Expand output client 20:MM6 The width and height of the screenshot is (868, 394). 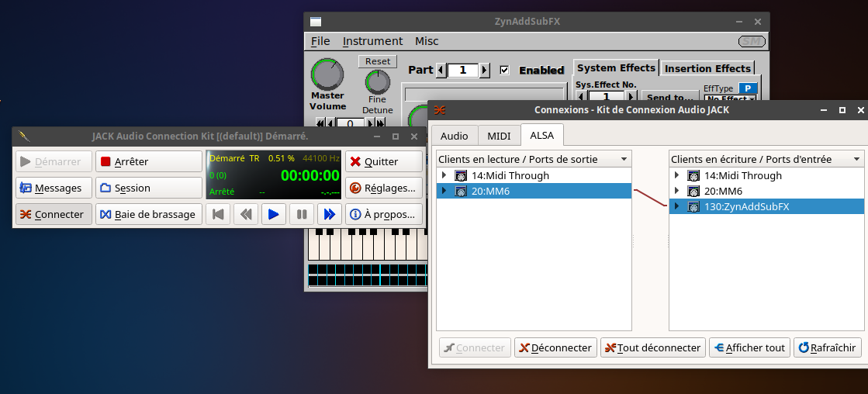click(x=444, y=191)
